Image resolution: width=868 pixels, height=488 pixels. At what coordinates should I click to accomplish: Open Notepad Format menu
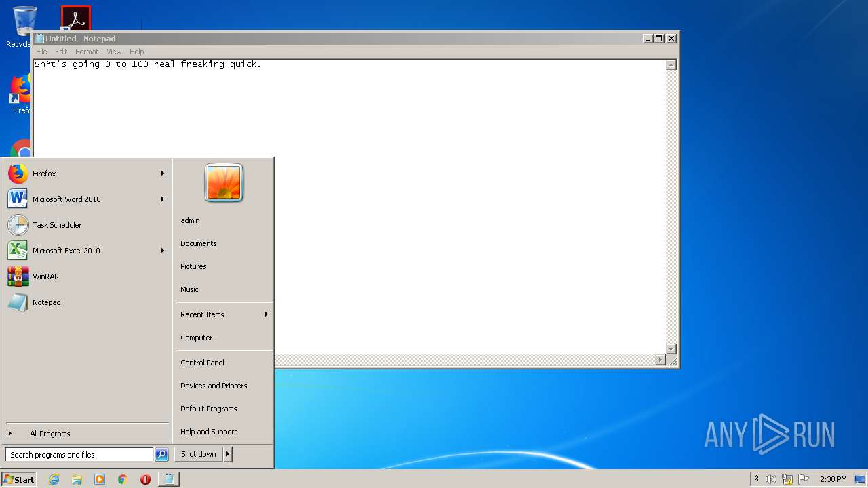[87, 52]
